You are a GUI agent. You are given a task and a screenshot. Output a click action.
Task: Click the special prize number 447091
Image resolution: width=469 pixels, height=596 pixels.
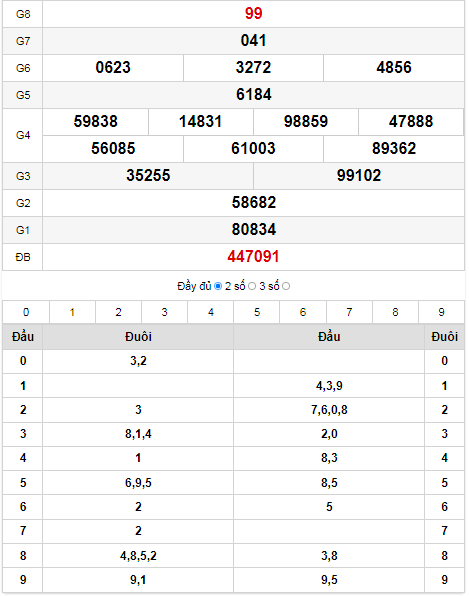click(253, 257)
